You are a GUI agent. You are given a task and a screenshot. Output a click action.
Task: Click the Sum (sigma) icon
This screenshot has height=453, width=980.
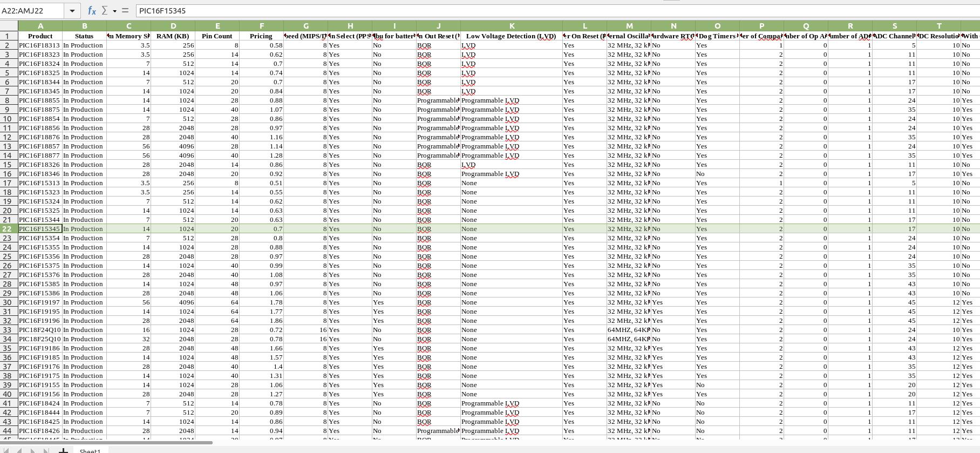tap(105, 10)
